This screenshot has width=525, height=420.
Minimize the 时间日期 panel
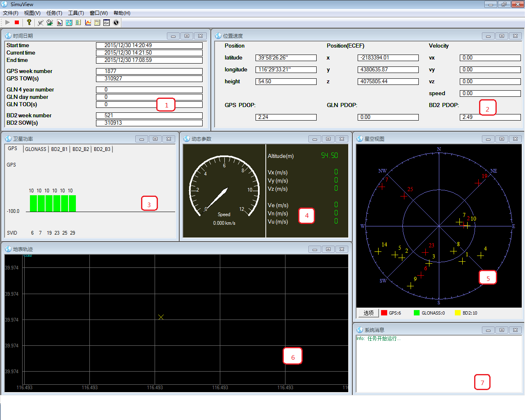(x=173, y=36)
